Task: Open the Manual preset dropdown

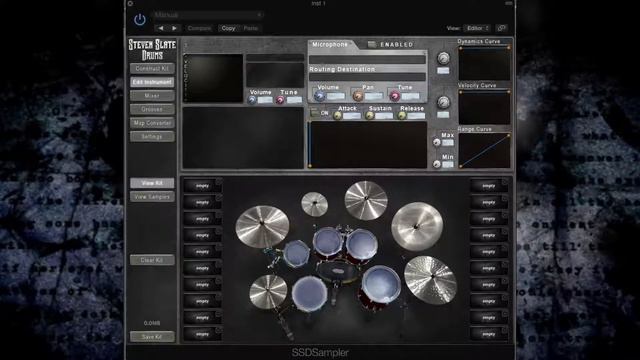Action: point(208,15)
